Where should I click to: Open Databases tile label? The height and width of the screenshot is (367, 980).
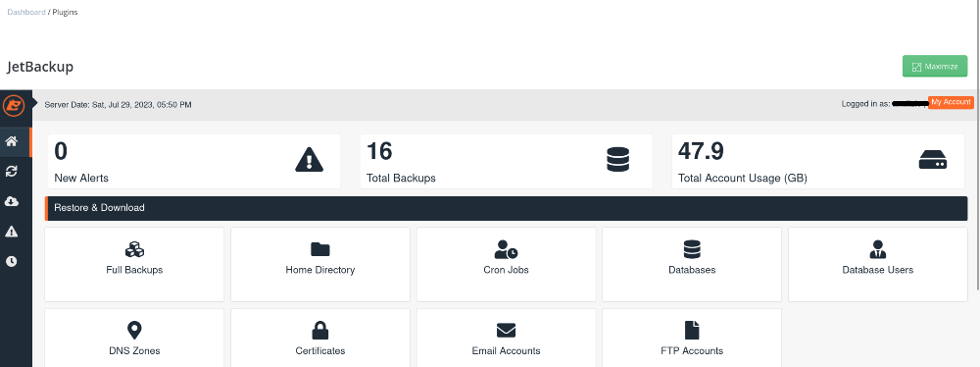point(692,270)
